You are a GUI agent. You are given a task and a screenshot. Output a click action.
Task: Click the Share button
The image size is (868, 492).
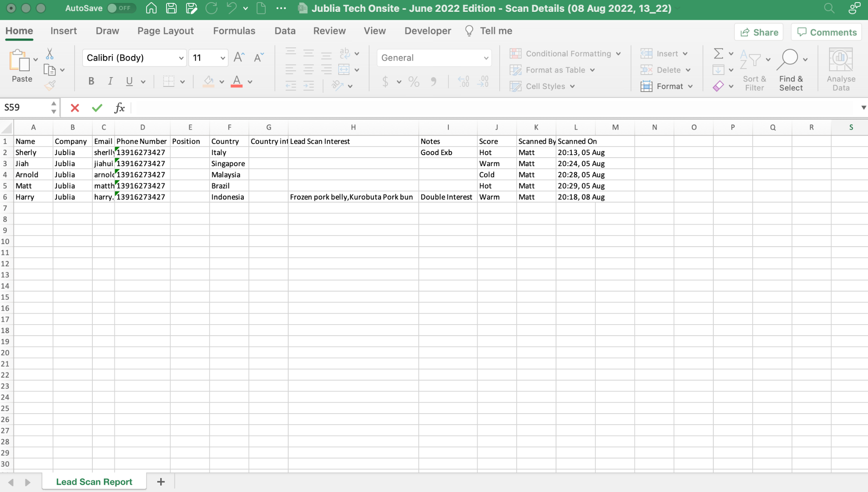[x=759, y=32]
